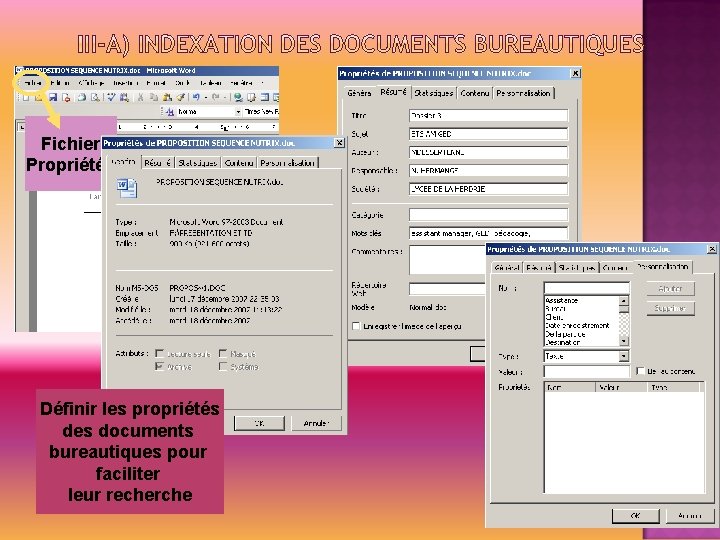Click the Société field with LYCEE DE LA HERDRIE

pyautogui.click(x=488, y=189)
